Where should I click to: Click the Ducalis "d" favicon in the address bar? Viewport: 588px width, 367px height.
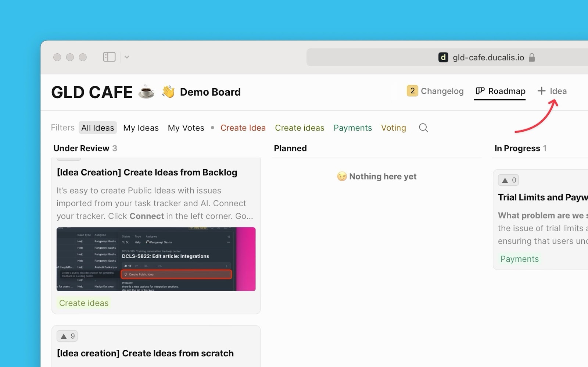pyautogui.click(x=443, y=57)
